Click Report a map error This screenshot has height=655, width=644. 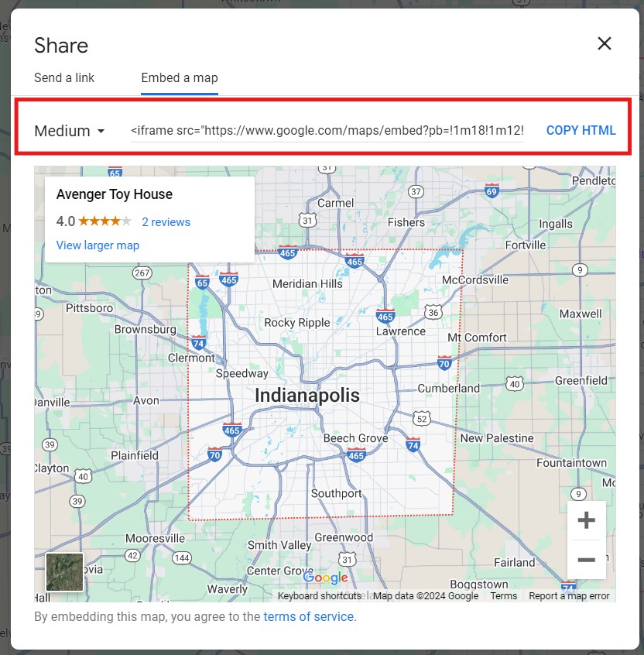(569, 595)
